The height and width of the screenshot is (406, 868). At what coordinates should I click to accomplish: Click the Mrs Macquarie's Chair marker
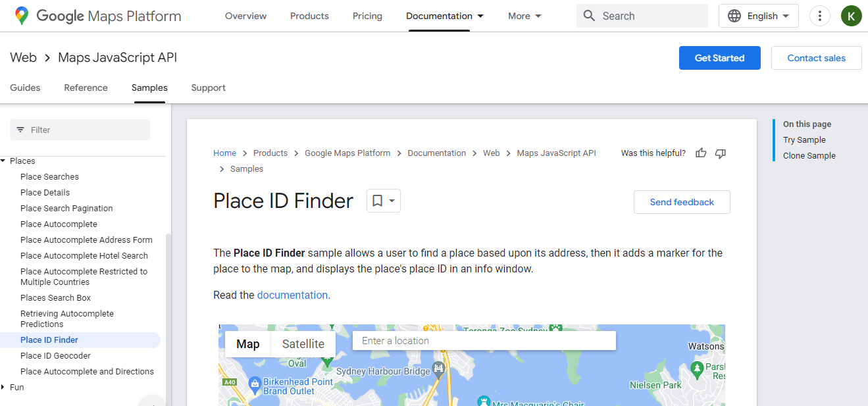pos(485,401)
